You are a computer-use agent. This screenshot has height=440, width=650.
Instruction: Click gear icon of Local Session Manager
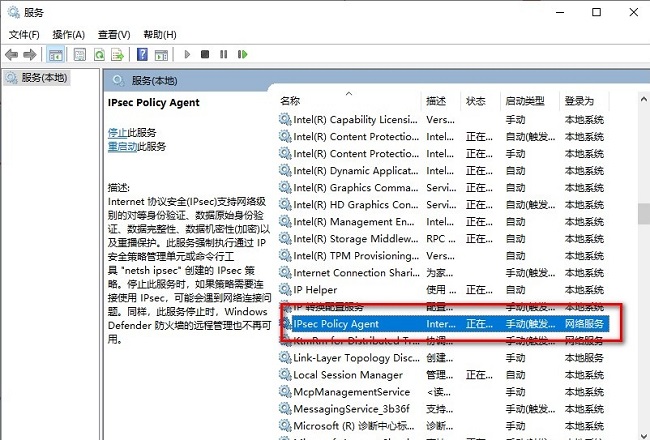285,374
